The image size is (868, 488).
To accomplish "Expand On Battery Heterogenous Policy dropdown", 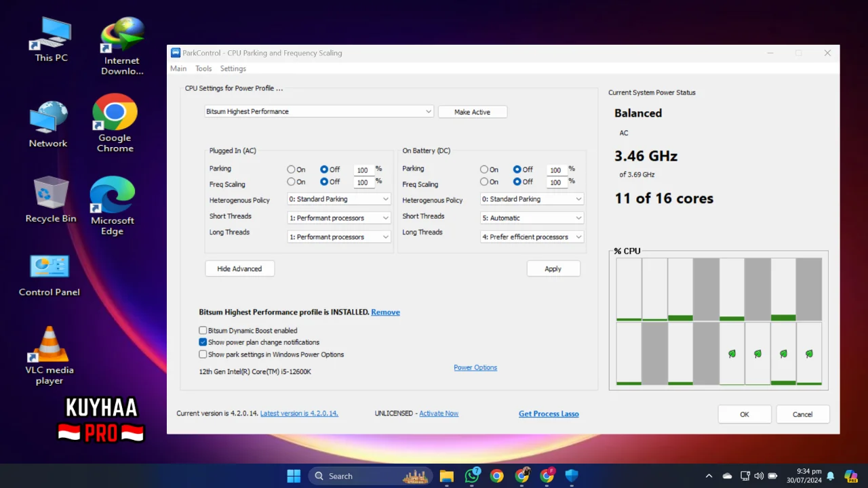I will point(532,199).
